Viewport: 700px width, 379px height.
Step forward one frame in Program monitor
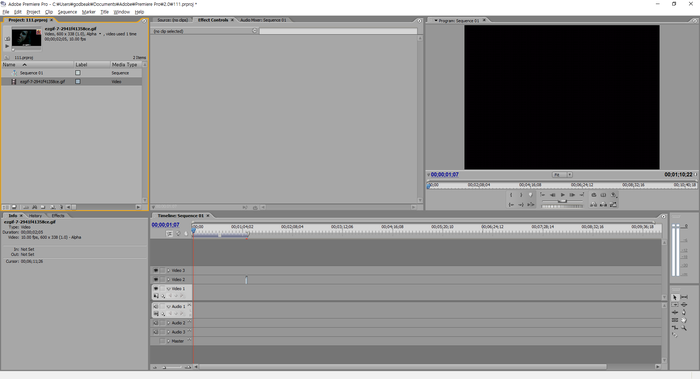tap(572, 195)
